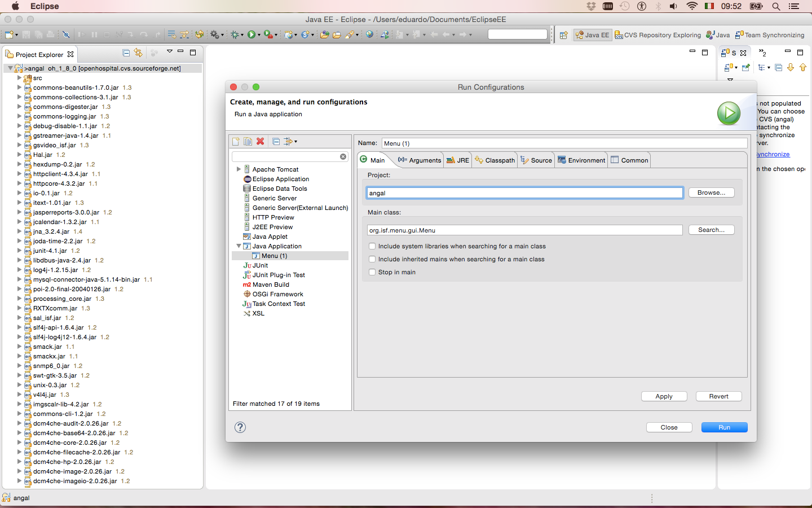Select the Menu (1) launch configuration
Viewport: 812px width, 508px height.
click(x=274, y=256)
